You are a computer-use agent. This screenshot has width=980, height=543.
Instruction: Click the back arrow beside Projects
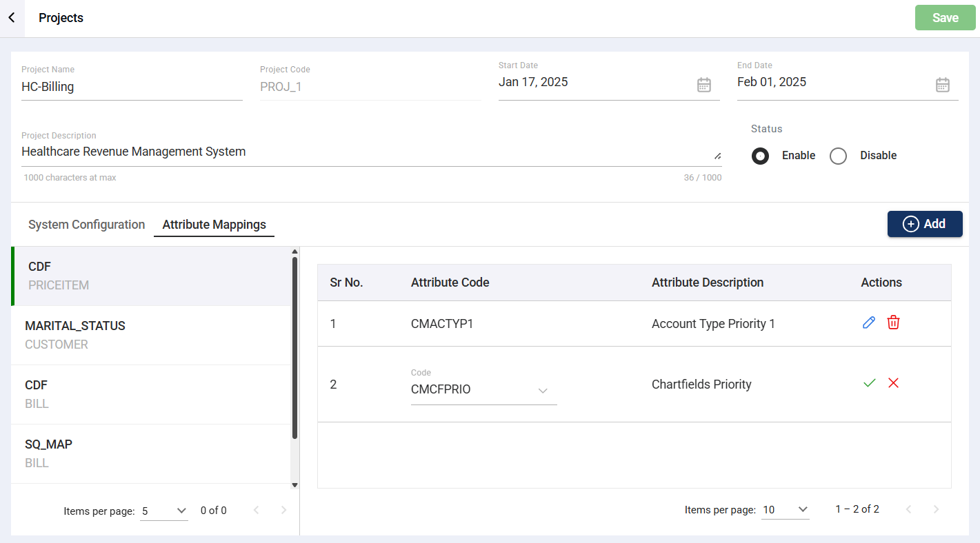click(12, 18)
